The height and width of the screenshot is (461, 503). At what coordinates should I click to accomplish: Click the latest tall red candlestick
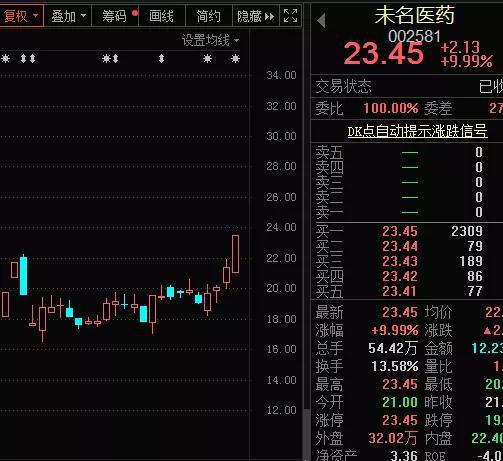click(235, 254)
